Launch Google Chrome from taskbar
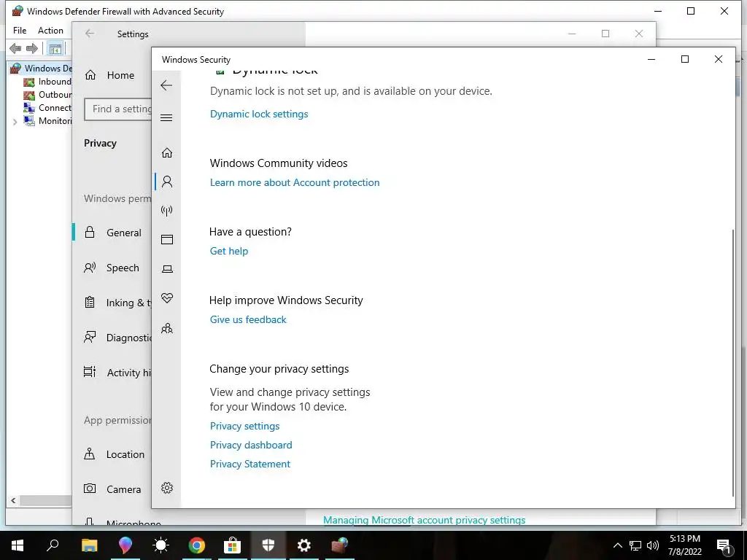The image size is (747, 560). [197, 545]
